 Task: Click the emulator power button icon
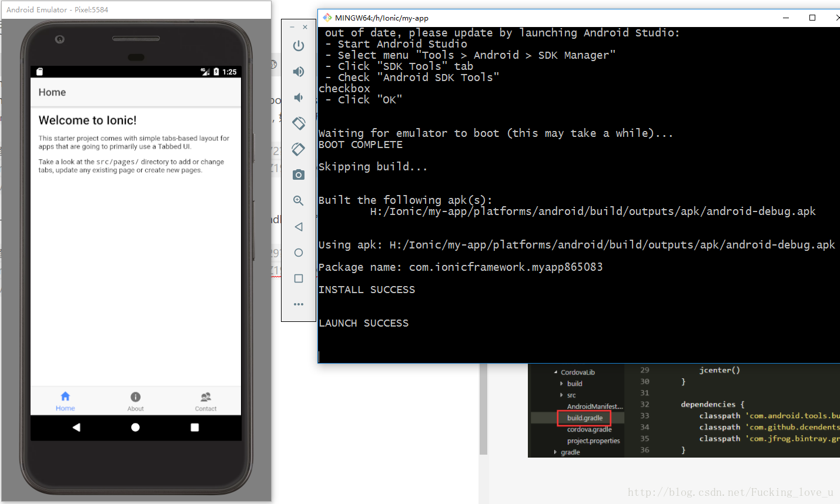coord(299,46)
